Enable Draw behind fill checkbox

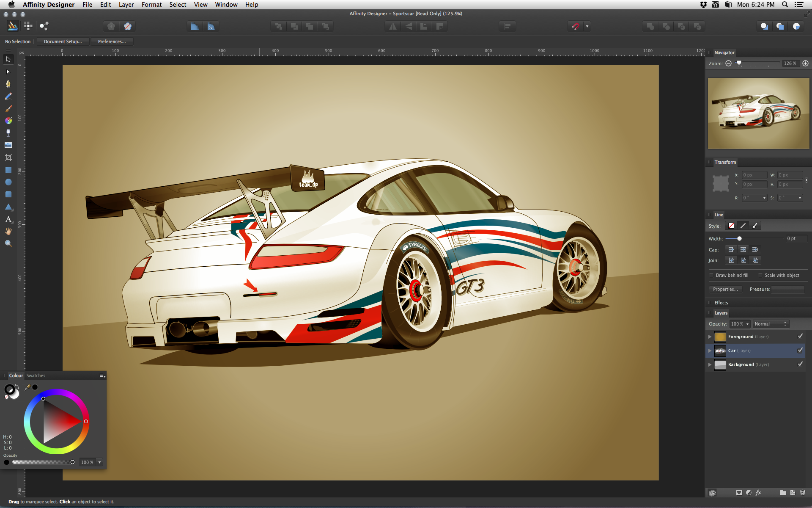point(712,275)
